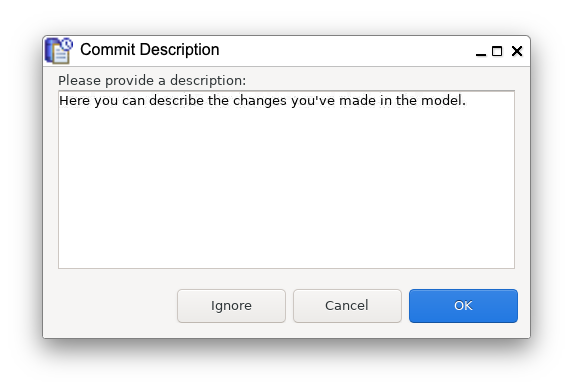Click the word "describe" in the text box
Image resolution: width=576 pixels, height=382 pixels.
click(176, 100)
